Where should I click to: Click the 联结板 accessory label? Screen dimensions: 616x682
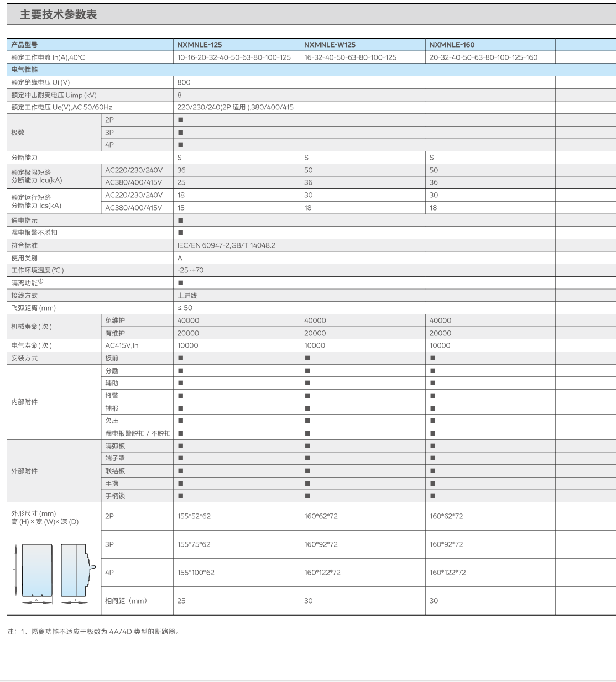click(115, 471)
